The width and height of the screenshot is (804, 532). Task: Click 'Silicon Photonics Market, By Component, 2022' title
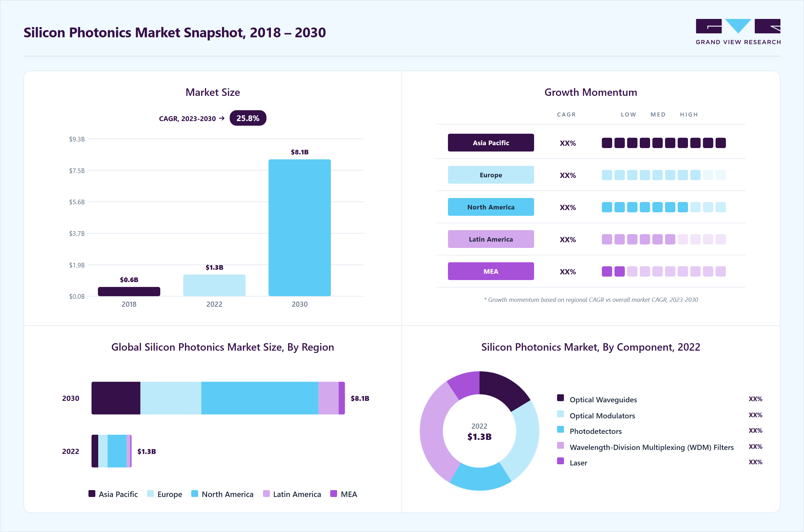591,347
